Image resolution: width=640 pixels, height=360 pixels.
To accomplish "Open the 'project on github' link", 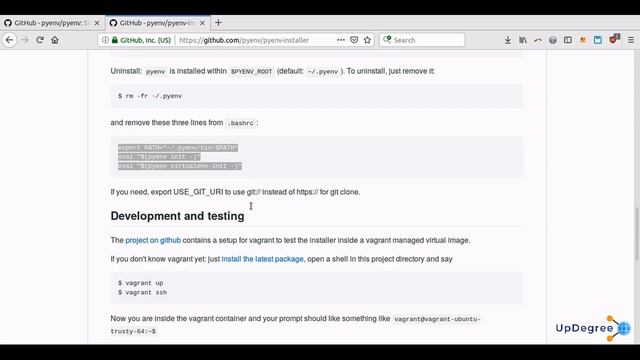I will tap(153, 240).
